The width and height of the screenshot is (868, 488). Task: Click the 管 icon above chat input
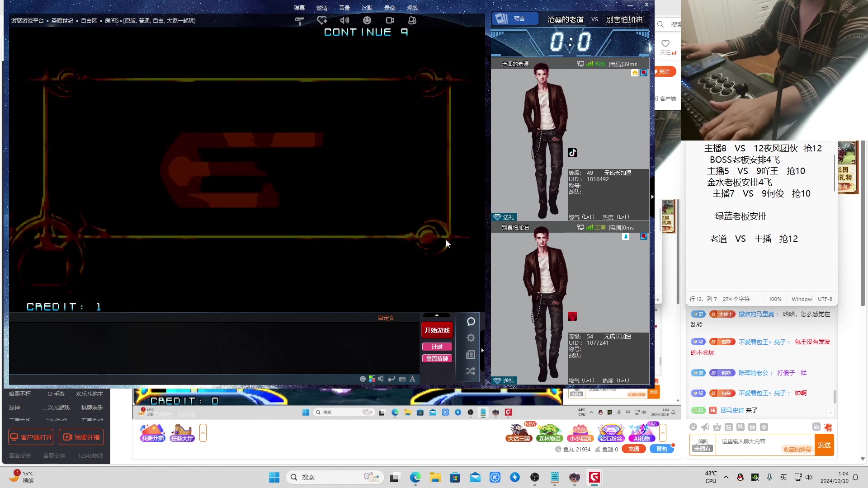click(741, 427)
